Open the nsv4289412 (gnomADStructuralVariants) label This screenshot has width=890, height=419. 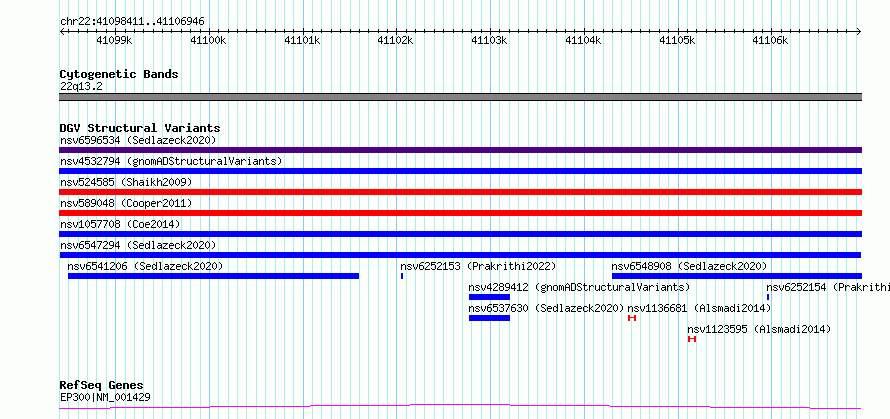tap(579, 287)
